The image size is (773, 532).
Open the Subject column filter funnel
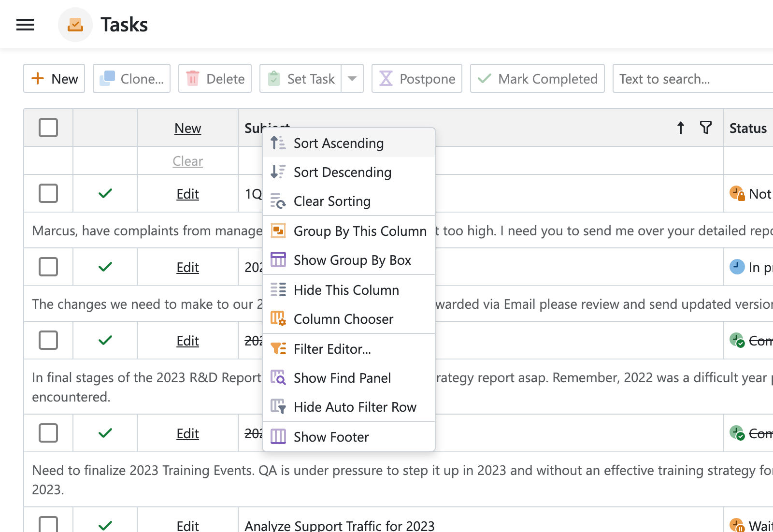click(705, 128)
